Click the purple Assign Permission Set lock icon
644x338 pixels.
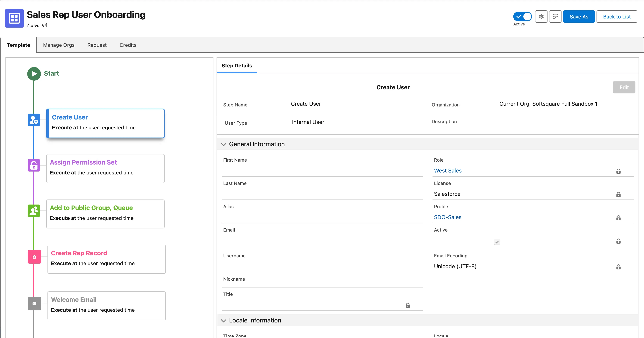click(x=34, y=165)
